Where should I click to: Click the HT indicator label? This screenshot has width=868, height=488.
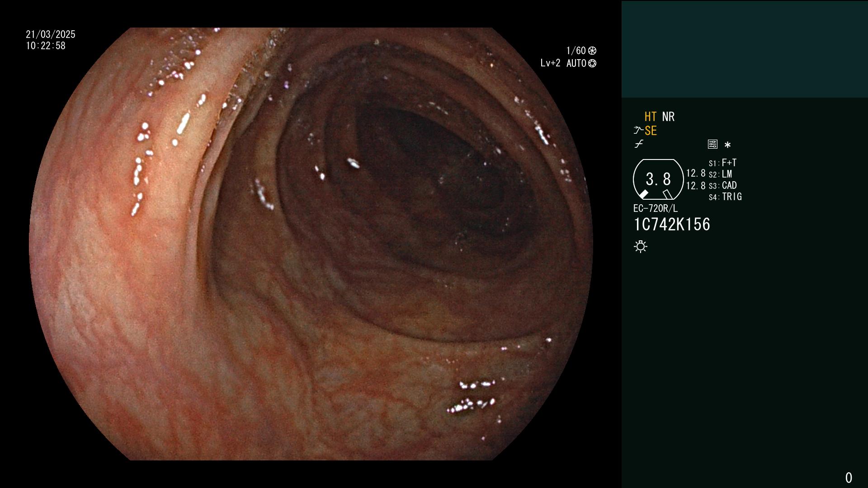[x=651, y=117]
